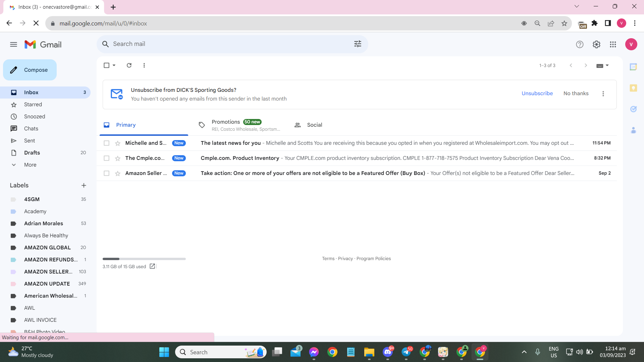Image resolution: width=644 pixels, height=362 pixels.
Task: Click No thanks on unsubscribe suggestion
Action: 576,94
